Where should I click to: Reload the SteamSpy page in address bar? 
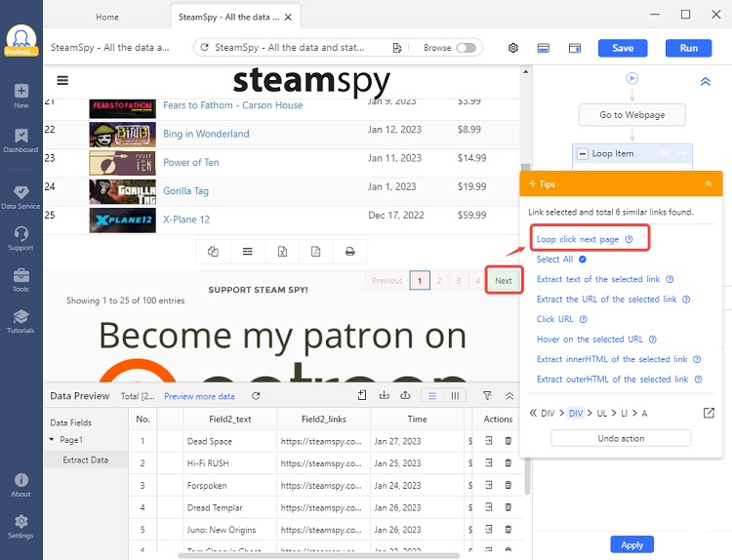tap(204, 47)
